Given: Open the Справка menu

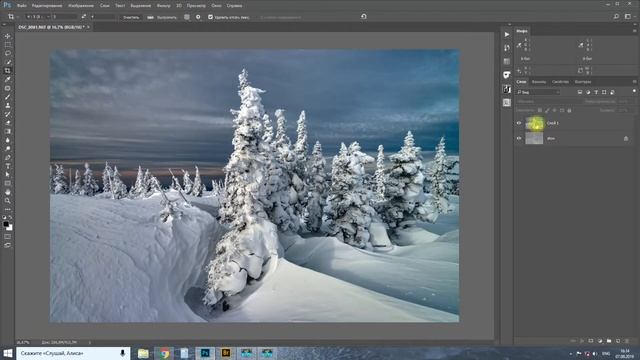Looking at the screenshot, I should pos(234,6).
